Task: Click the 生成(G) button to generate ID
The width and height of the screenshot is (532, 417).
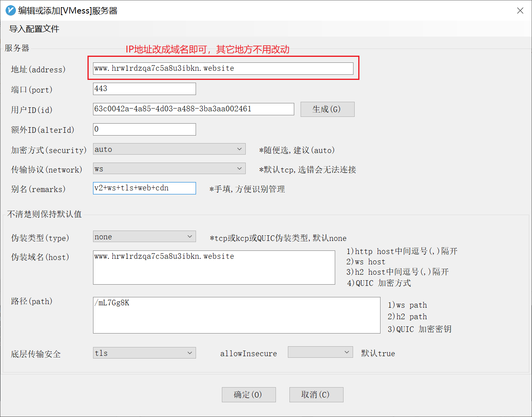Action: click(327, 109)
